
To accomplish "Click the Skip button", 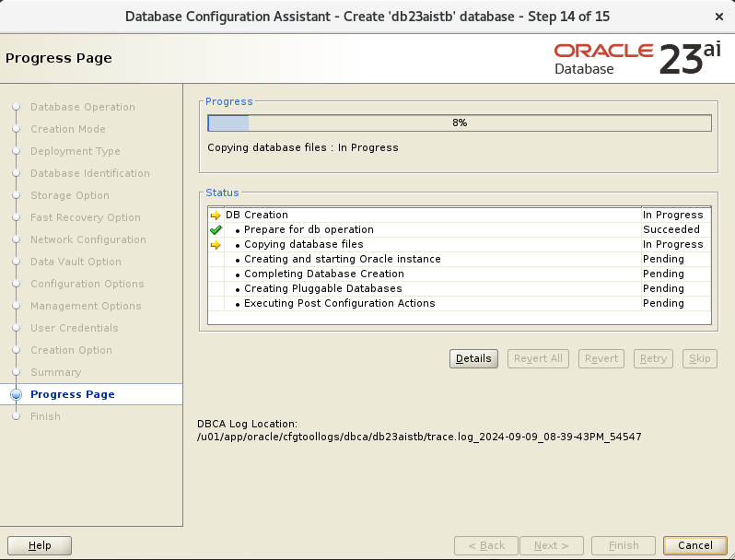I will [700, 358].
